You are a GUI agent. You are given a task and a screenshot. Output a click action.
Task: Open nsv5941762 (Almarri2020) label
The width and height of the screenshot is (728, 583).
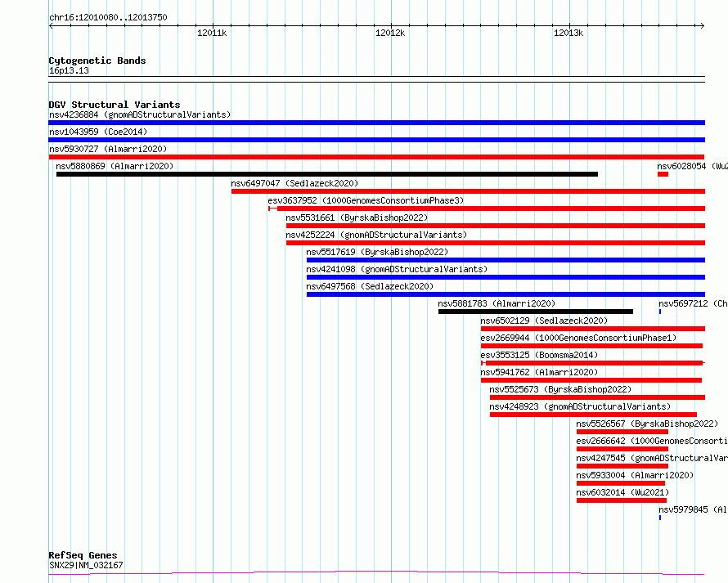click(x=539, y=372)
